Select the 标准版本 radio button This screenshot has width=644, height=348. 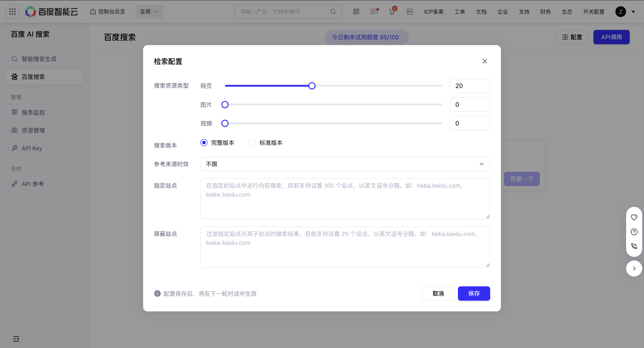pos(252,142)
